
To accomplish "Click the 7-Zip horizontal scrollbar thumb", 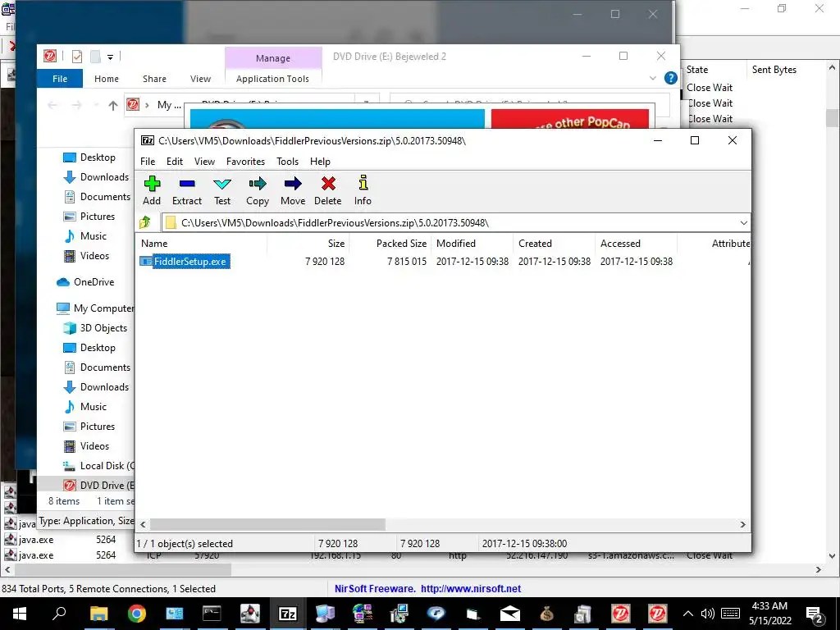I will tap(267, 524).
